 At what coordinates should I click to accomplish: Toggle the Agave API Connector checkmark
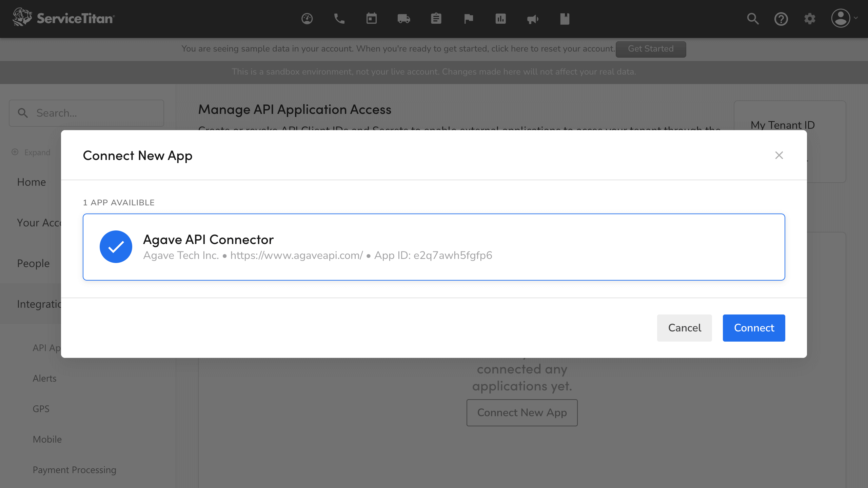[x=116, y=247]
